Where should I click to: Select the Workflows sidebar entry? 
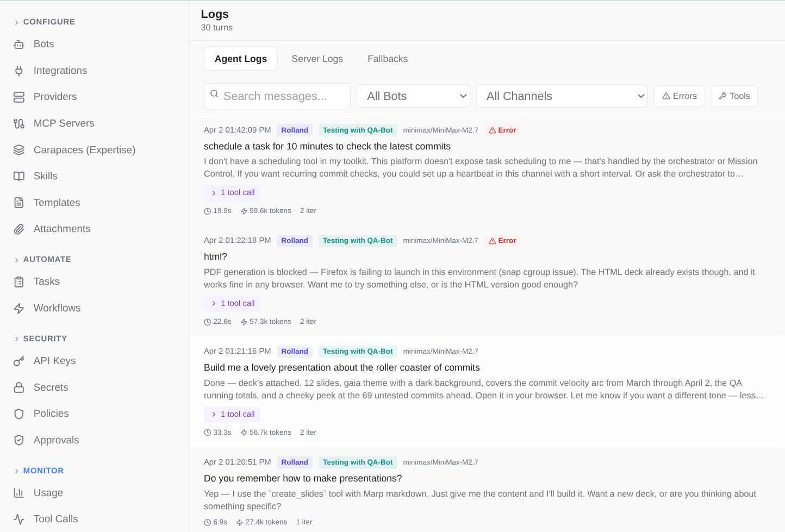[57, 308]
